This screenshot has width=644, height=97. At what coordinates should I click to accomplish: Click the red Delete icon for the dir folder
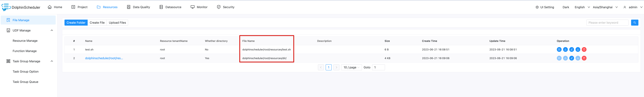[x=584, y=58]
